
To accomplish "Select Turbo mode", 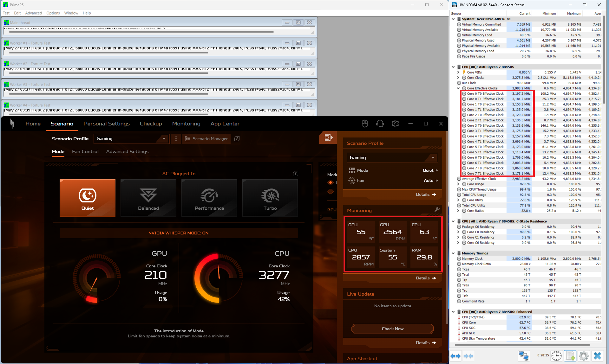I will click(x=270, y=198).
